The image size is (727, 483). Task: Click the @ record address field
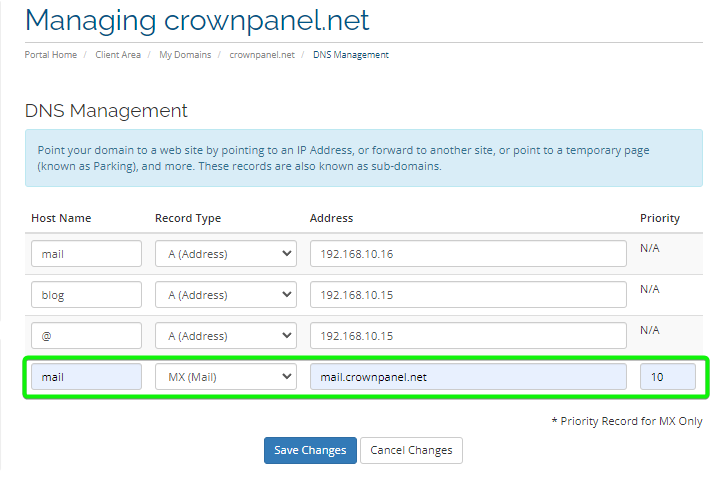[468, 336]
